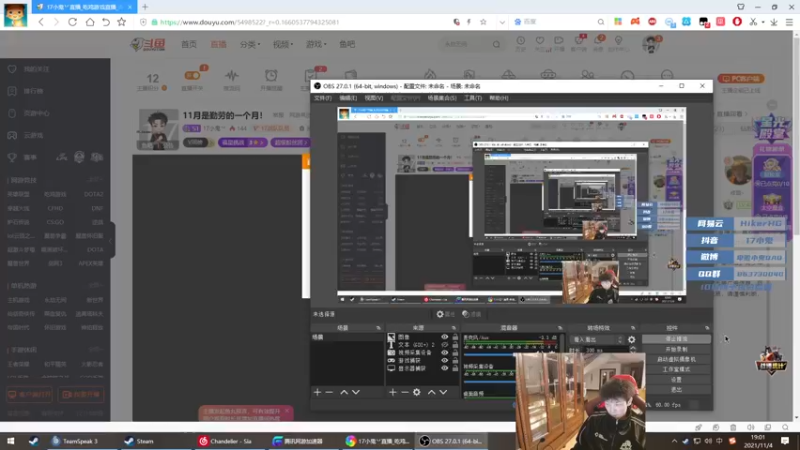The image size is (800, 450).
Task: Open Windows notification center icon
Action: (x=785, y=441)
